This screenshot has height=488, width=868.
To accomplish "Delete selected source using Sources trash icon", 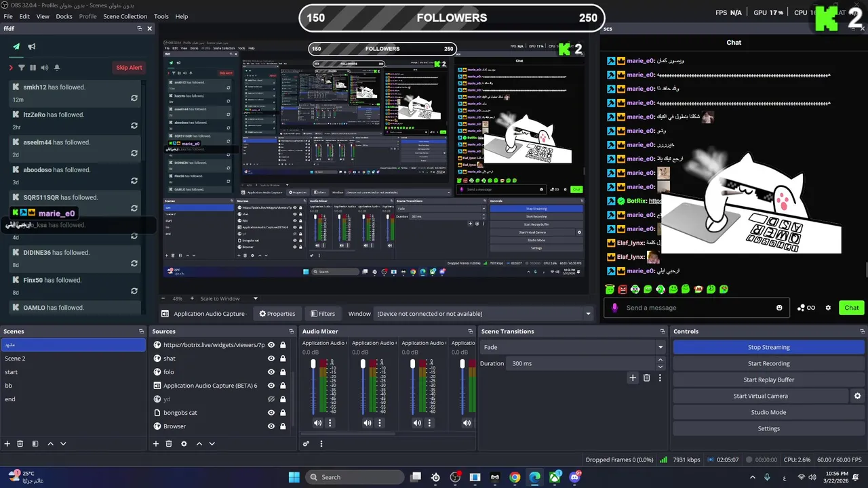I will tap(169, 444).
